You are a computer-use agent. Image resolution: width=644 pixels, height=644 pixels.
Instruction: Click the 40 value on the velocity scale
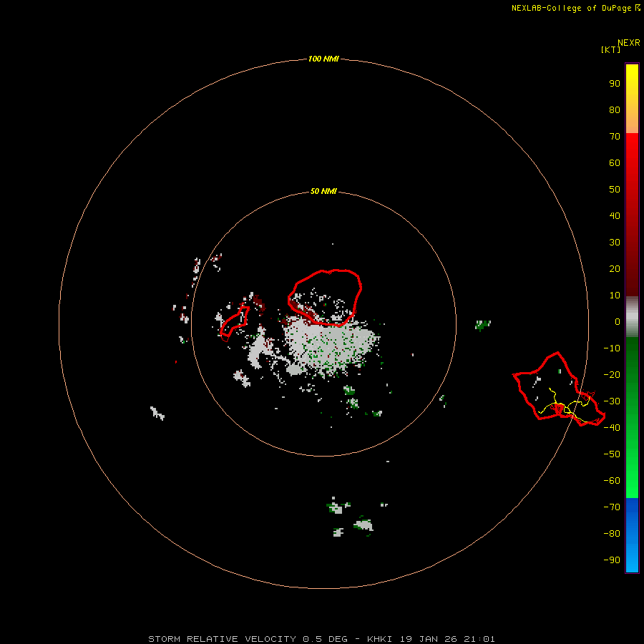click(615, 215)
